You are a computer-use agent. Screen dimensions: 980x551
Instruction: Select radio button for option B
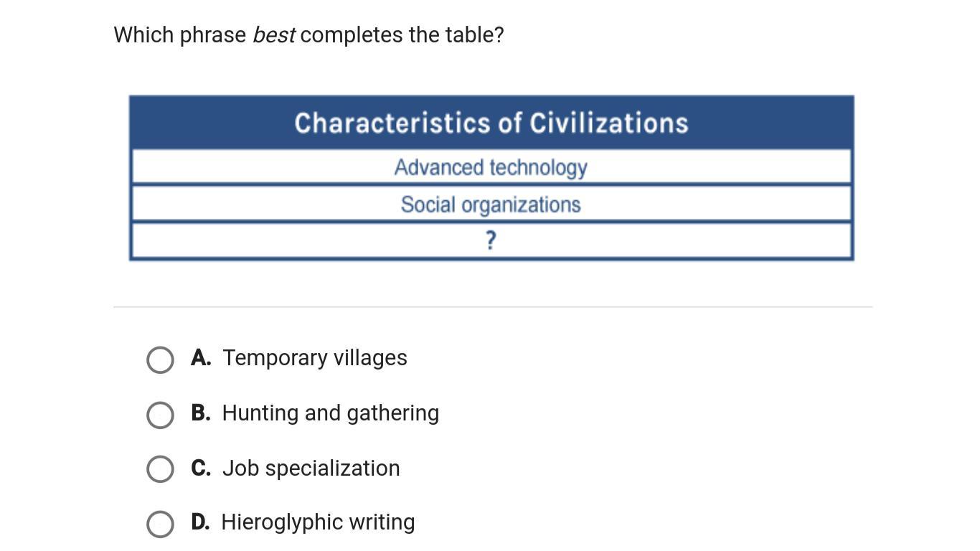point(160,415)
